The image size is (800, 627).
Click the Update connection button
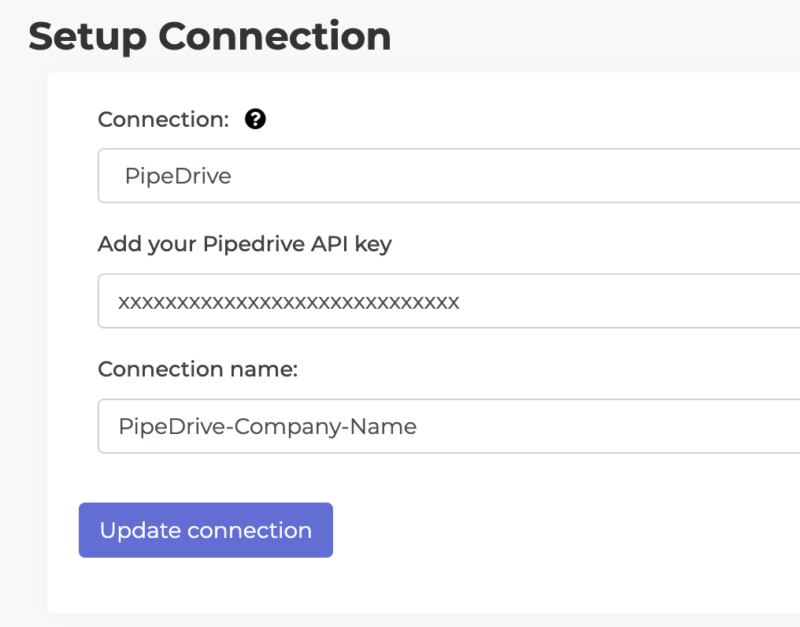coord(206,530)
